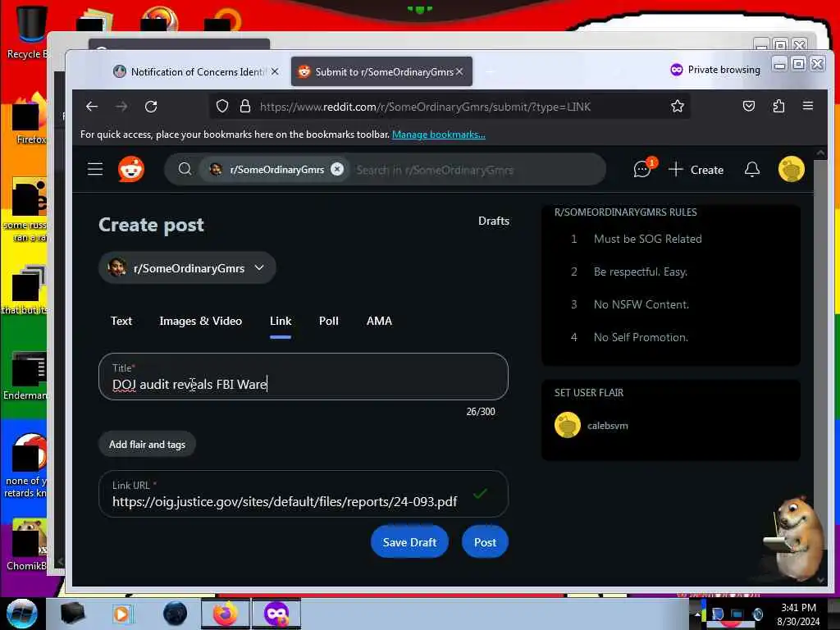Click the hamster desktop assistant character

coord(794,540)
